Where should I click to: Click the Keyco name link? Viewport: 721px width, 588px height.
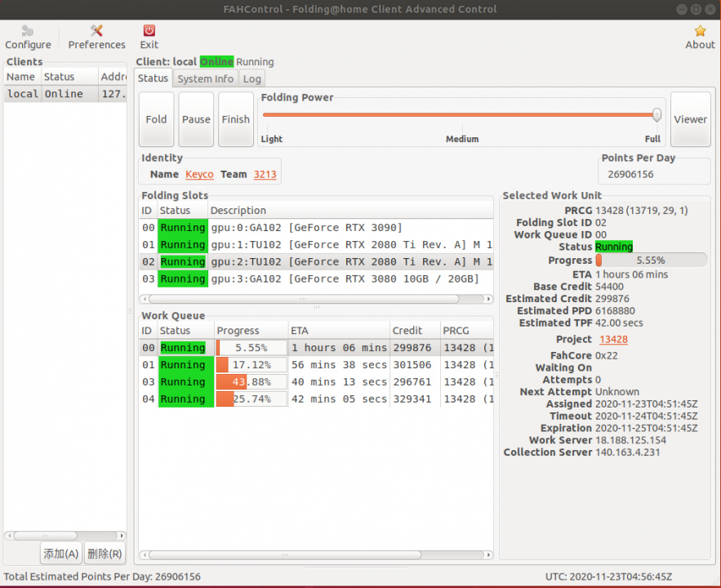point(199,174)
